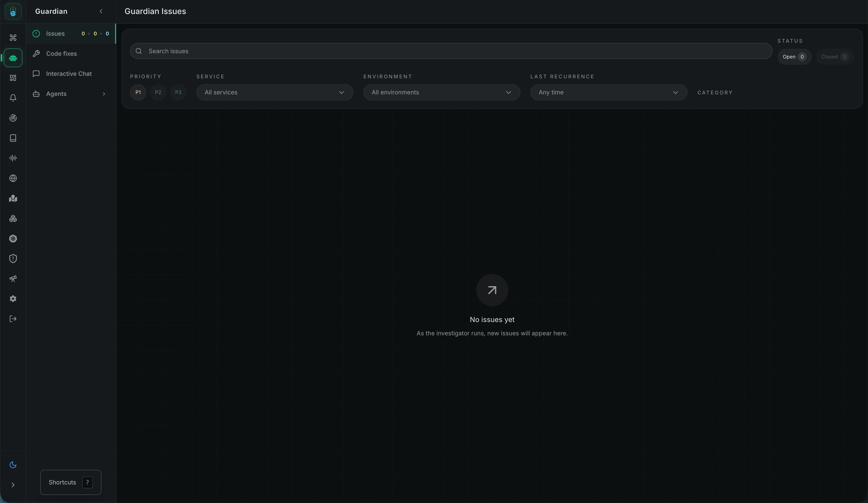Focus the Search issues field

[x=451, y=51]
